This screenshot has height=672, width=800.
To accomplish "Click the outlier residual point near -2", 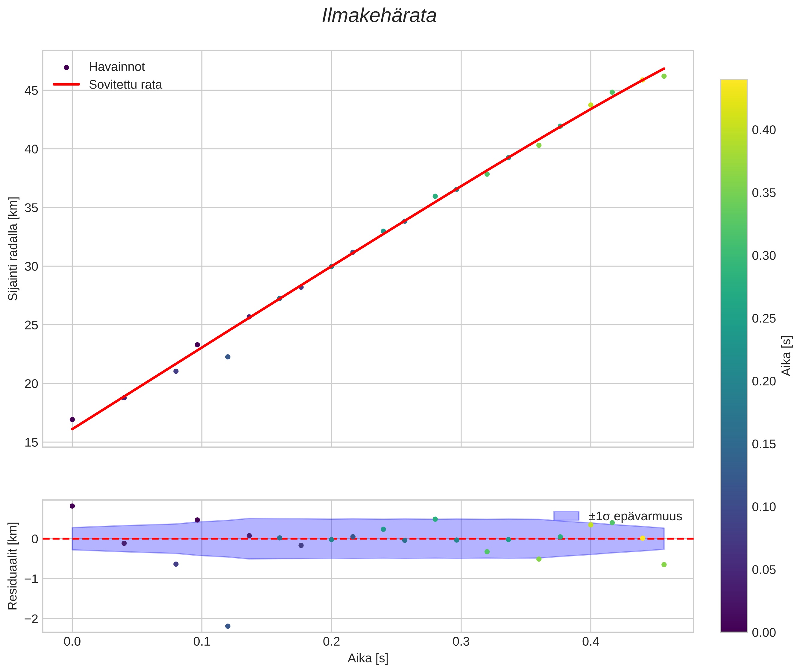I will [x=227, y=626].
